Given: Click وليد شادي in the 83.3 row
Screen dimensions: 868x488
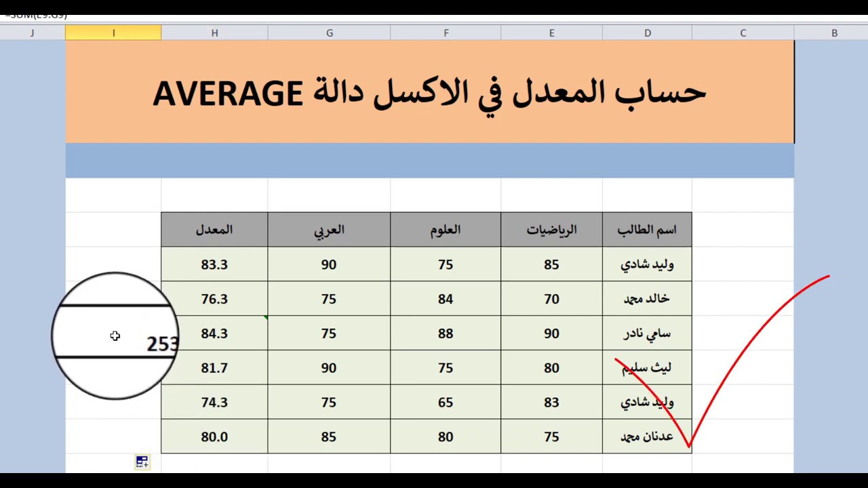Looking at the screenshot, I should (x=647, y=264).
